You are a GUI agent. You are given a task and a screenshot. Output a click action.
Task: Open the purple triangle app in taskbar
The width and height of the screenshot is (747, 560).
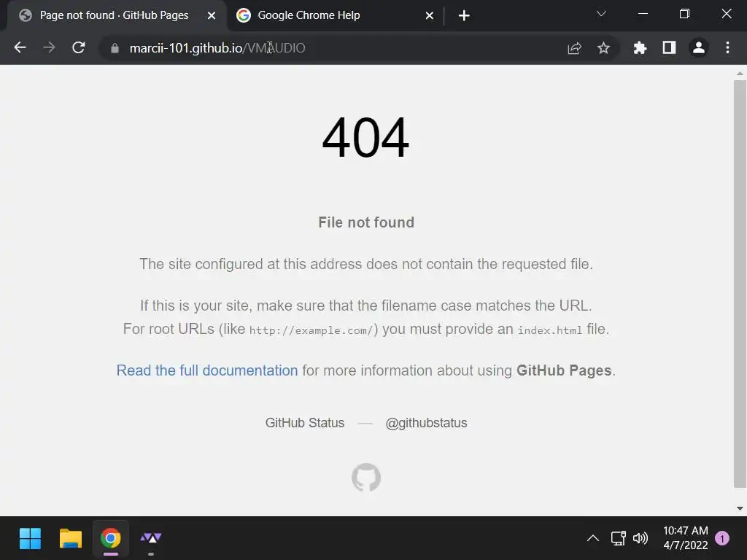coord(150,539)
